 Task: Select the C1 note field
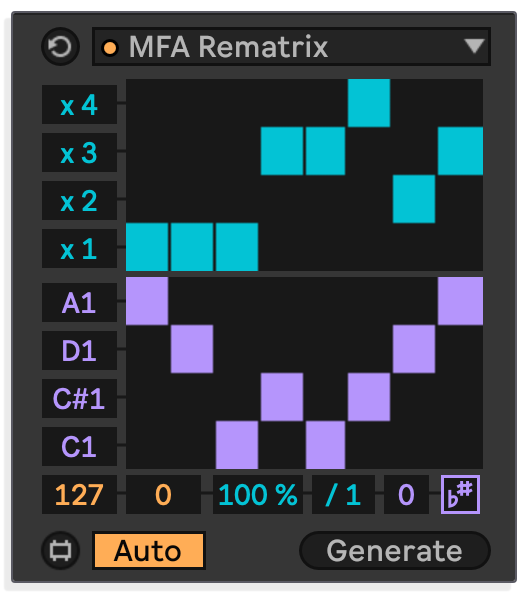pos(79,447)
